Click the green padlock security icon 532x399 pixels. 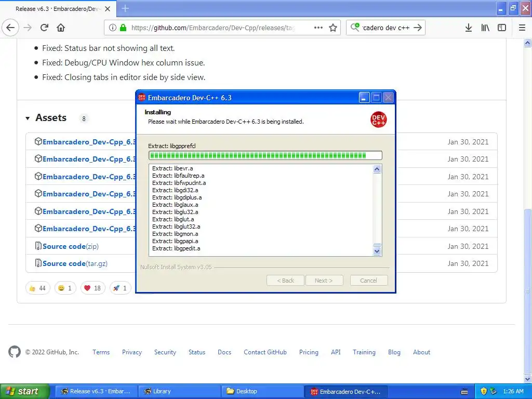click(123, 28)
